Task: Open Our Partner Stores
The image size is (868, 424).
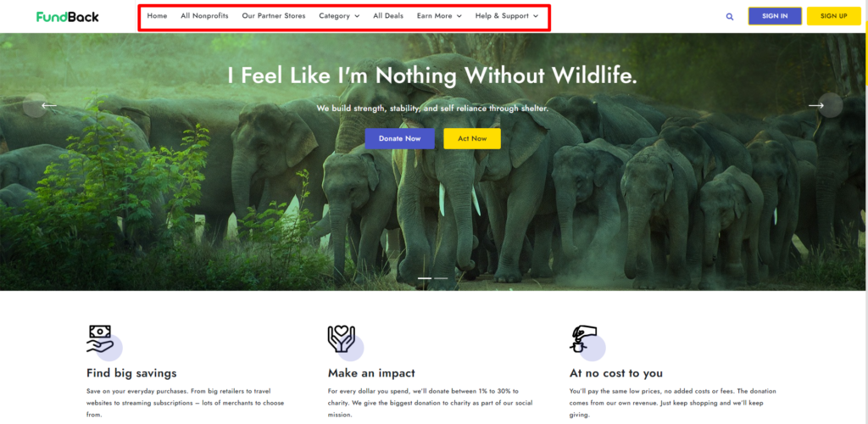Action: [274, 16]
